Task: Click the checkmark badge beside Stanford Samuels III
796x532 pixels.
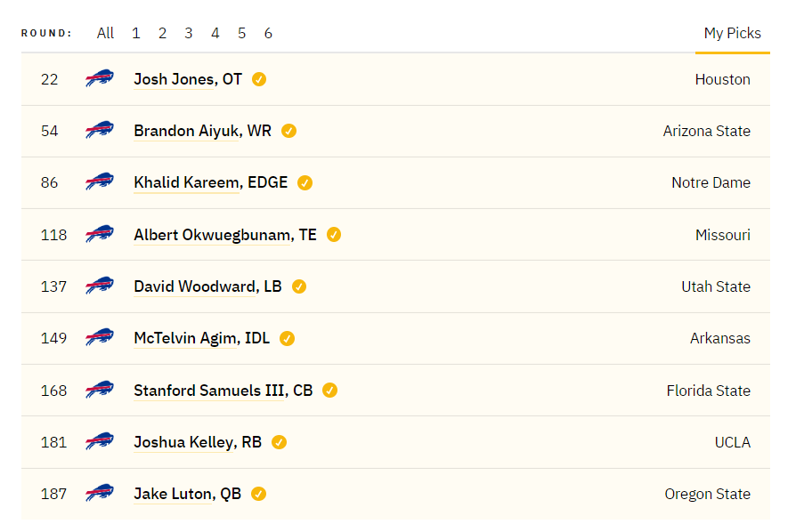Action: point(330,391)
